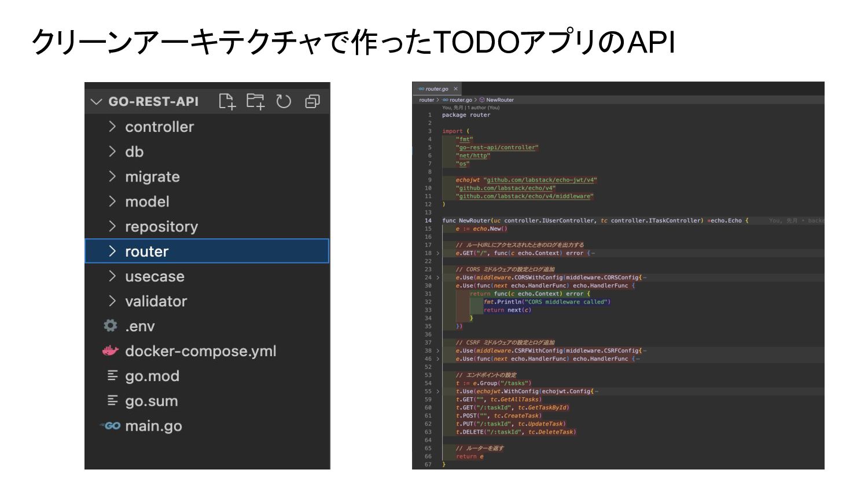The image size is (868, 488).
Task: Click the t.POST CreateTask route line
Action: [499, 416]
